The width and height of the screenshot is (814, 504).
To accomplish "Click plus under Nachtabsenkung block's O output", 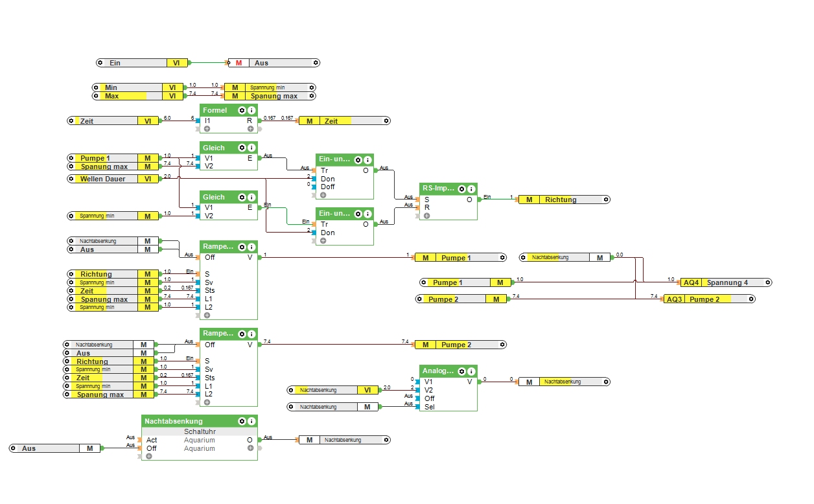I will point(250,448).
